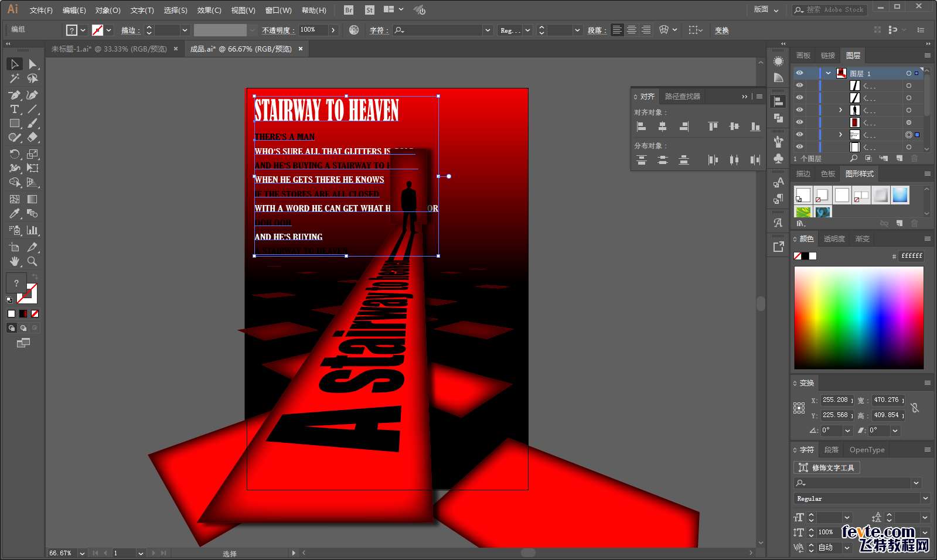Choose the Lasso tool
This screenshot has height=560, width=937.
pos(33,78)
